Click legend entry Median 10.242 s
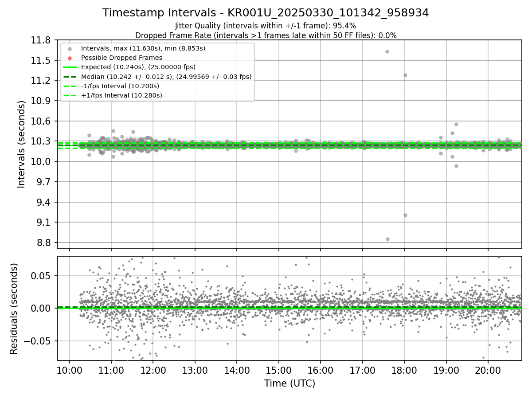 coord(166,77)
